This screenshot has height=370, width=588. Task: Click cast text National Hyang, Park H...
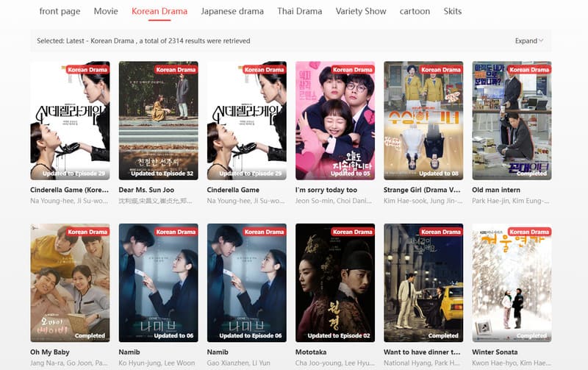click(x=421, y=363)
